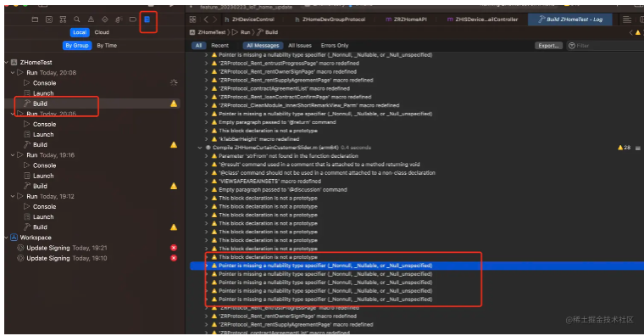Viewport: 644px width, 336px height.
Task: Select the Recent scope filter
Action: pos(219,45)
